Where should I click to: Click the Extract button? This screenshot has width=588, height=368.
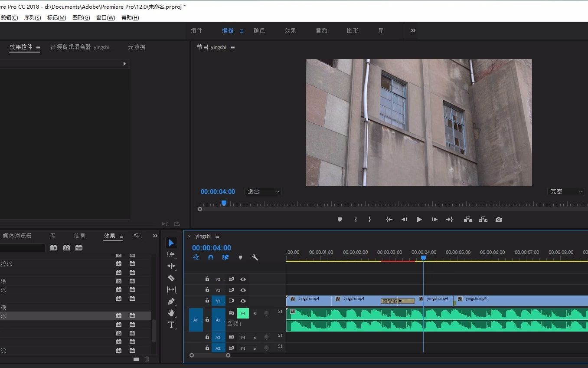(x=483, y=220)
